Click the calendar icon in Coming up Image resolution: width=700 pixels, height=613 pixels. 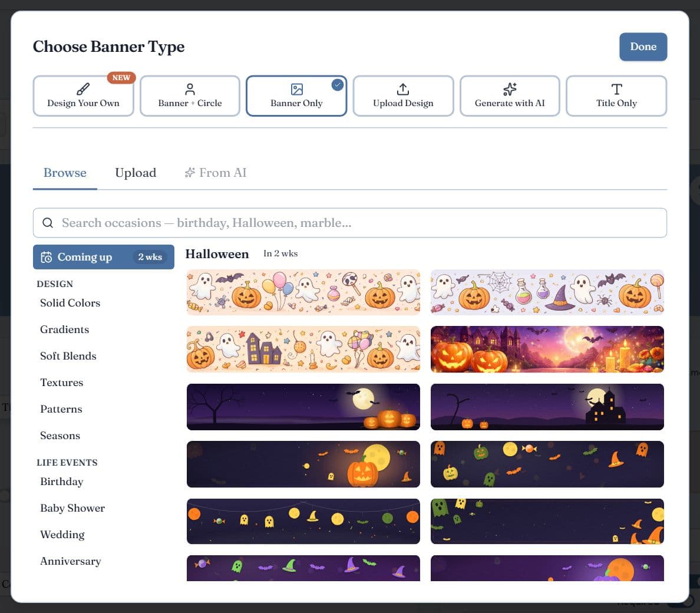click(x=47, y=257)
